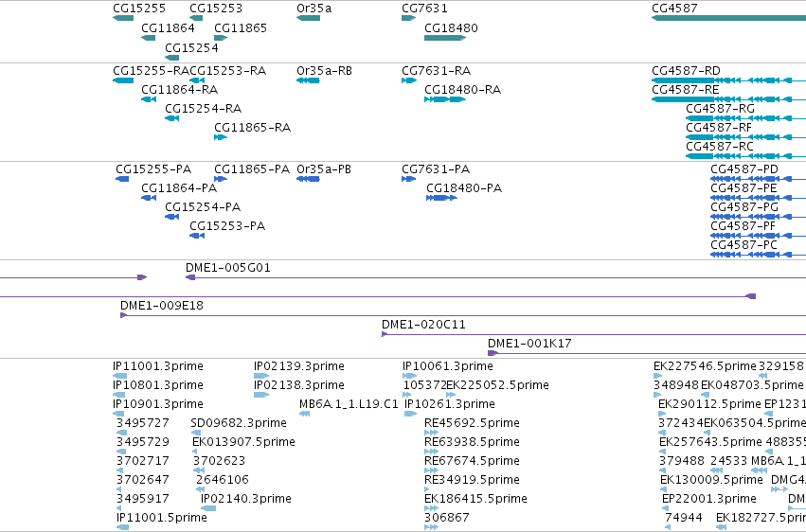Select the 'CG15253' gene label
The height and width of the screenshot is (532, 806).
(216, 9)
